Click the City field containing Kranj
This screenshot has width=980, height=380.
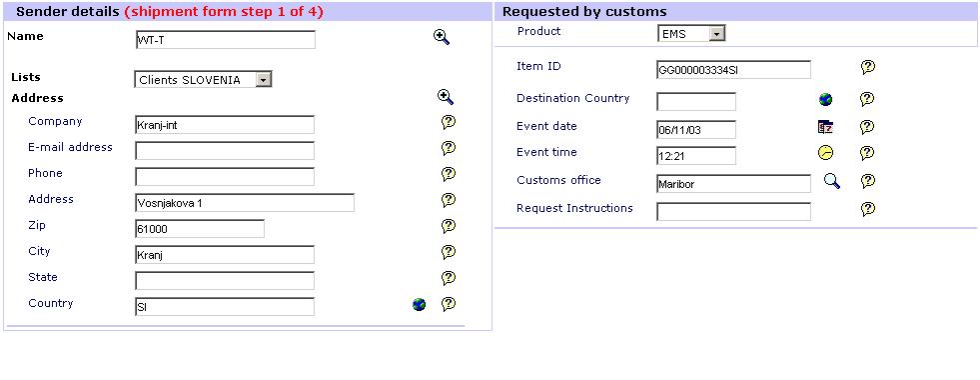[225, 255]
